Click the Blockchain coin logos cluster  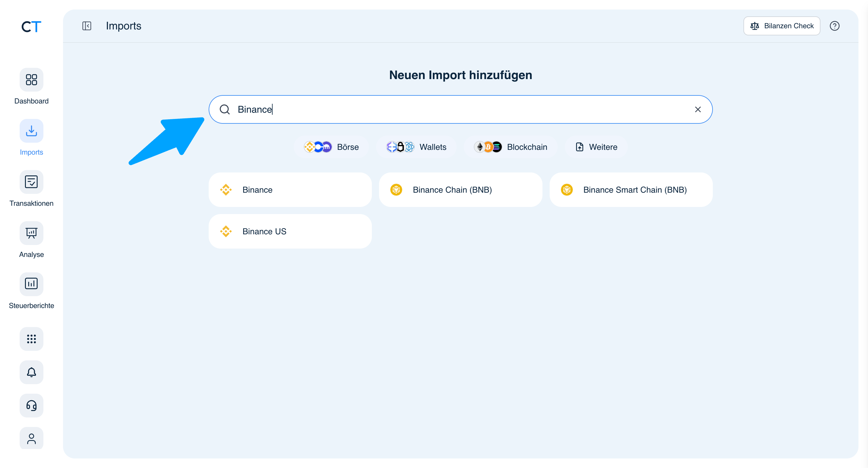coord(488,147)
